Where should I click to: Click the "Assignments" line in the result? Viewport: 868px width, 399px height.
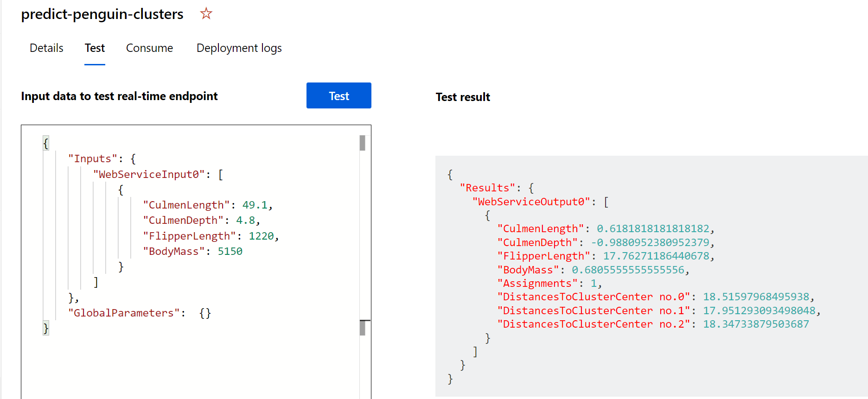[549, 283]
